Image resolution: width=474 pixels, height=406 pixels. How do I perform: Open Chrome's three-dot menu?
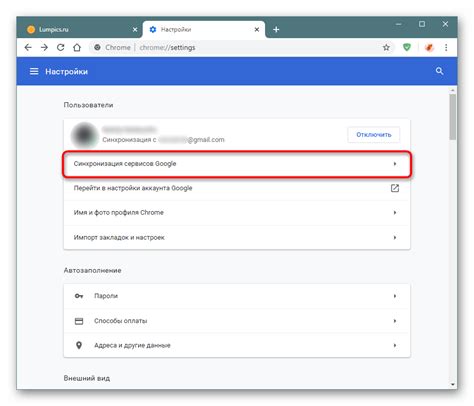446,48
